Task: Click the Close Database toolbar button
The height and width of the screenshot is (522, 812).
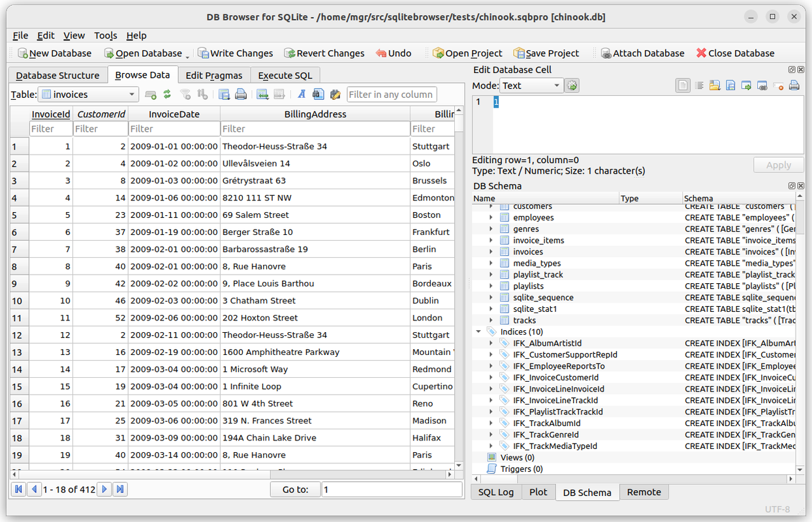Action: point(735,54)
